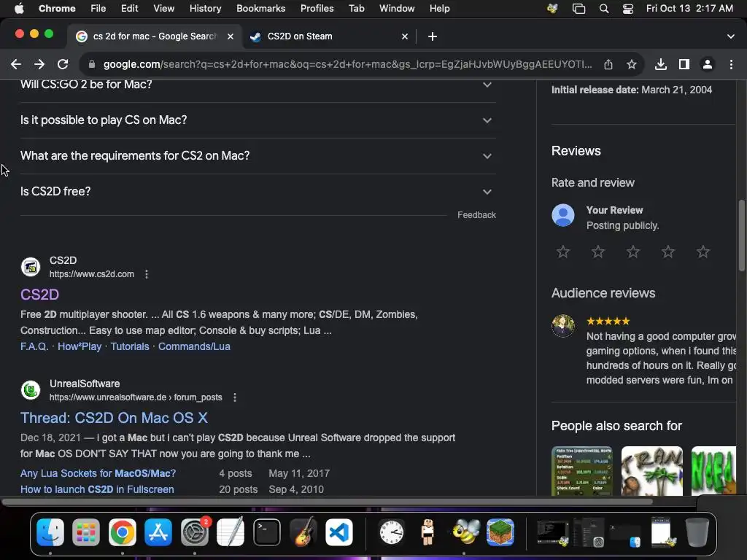Close the cs 2d for mac Google Search tab

[x=231, y=36]
